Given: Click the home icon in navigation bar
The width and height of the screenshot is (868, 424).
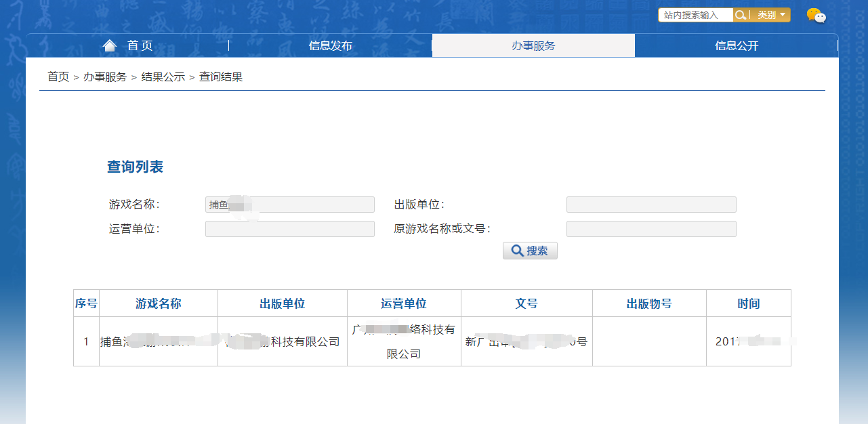Looking at the screenshot, I should (110, 45).
